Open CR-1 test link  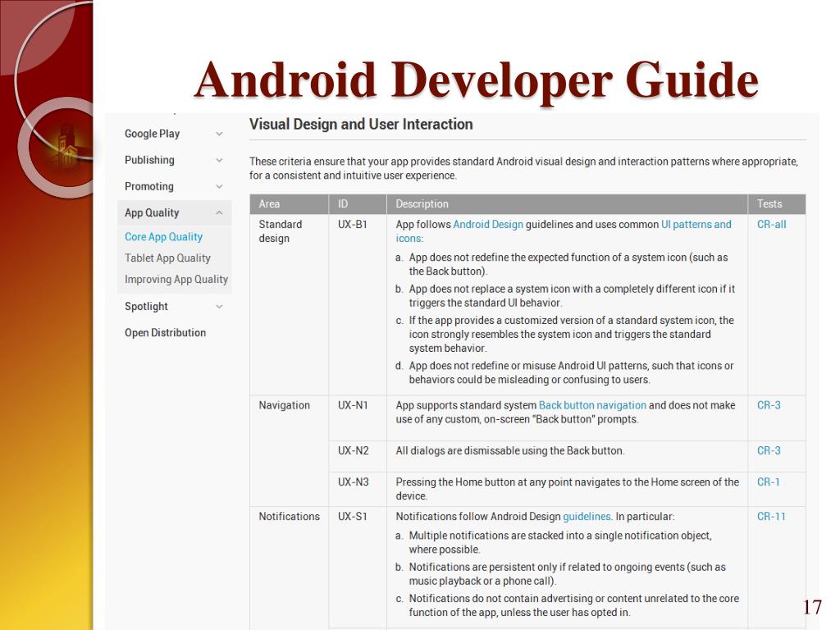(768, 482)
